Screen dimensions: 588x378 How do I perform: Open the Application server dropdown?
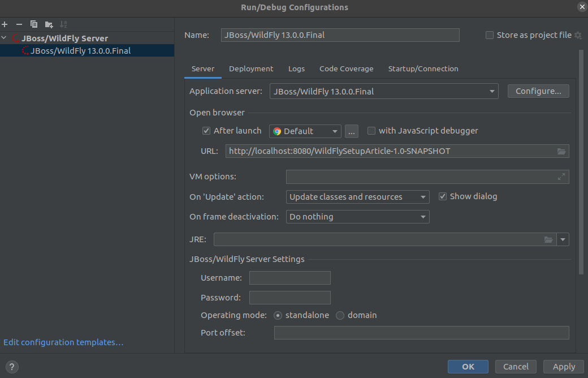pos(491,91)
